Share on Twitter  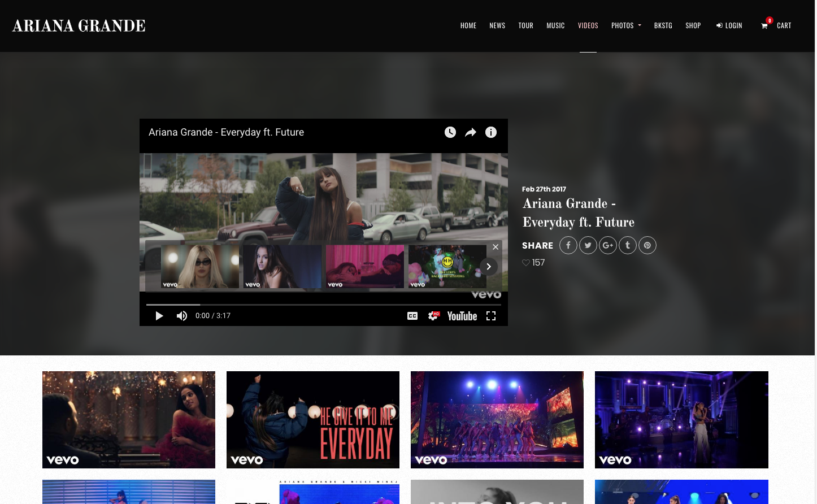click(588, 245)
